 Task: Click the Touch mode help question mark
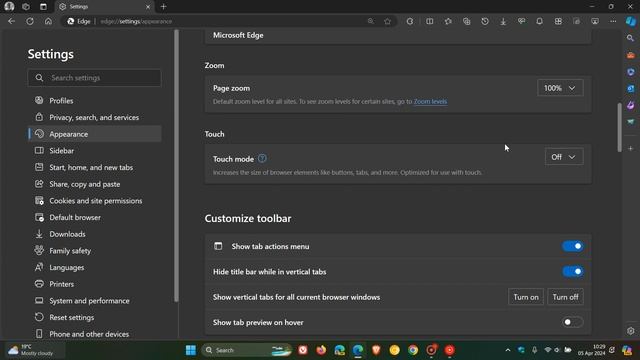point(262,158)
